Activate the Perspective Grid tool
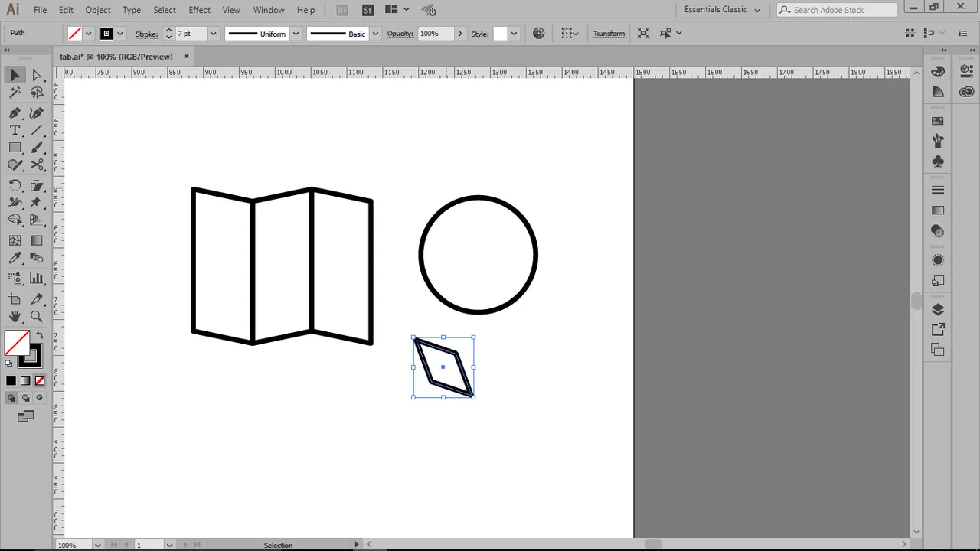This screenshot has height=551, width=980. click(x=36, y=220)
